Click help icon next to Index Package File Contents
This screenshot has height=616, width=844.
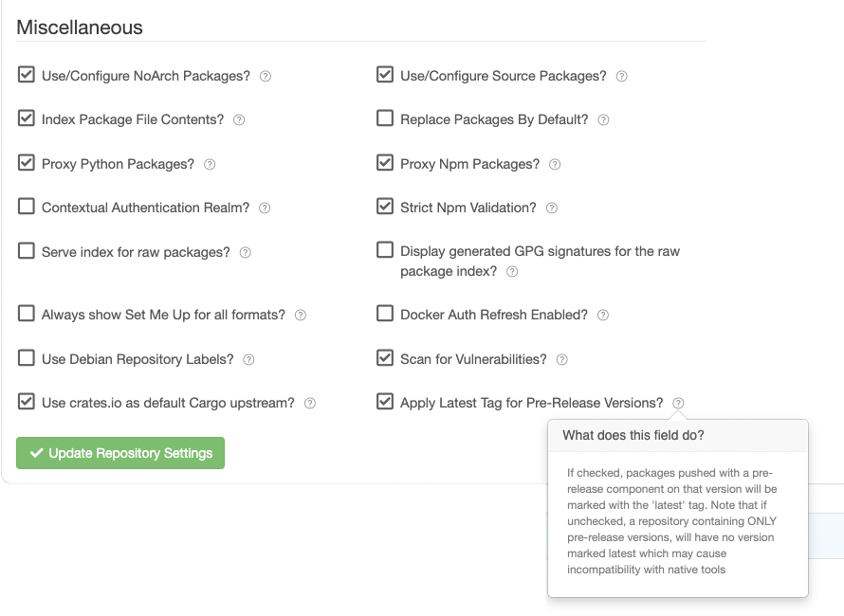239,120
